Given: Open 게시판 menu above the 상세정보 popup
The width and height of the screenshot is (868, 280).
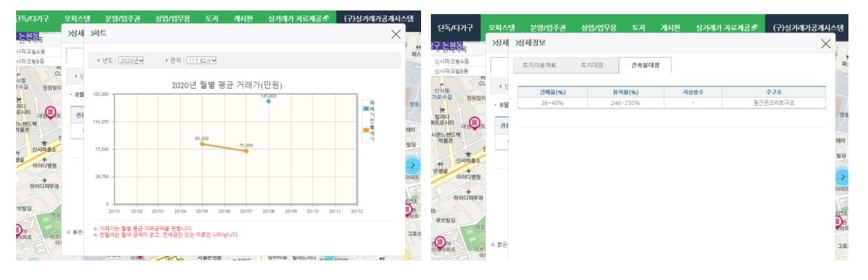Looking at the screenshot, I should pos(671,28).
